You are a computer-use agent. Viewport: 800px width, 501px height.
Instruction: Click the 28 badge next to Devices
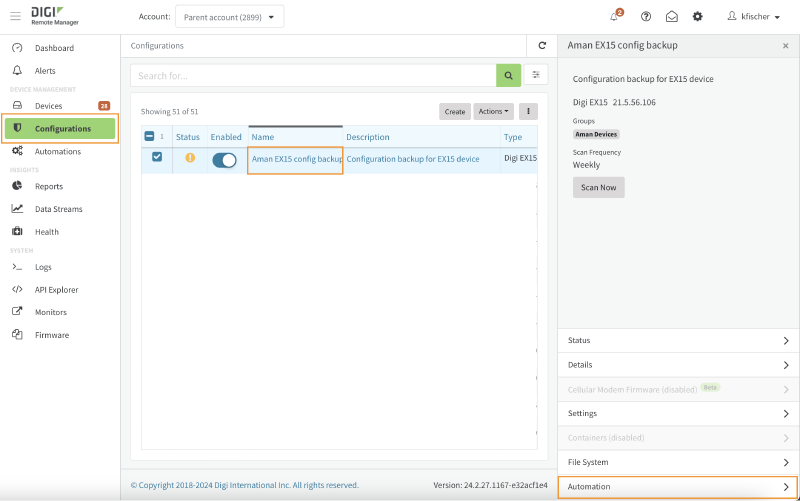click(104, 106)
